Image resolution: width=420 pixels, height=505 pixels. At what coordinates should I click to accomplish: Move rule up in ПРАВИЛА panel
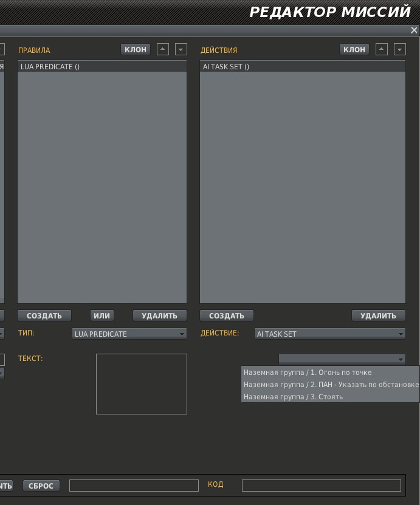pyautogui.click(x=163, y=50)
